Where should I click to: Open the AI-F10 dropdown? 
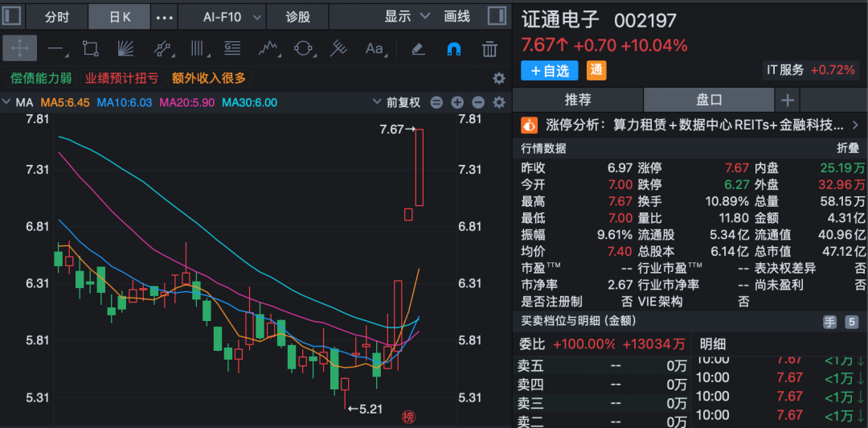tap(232, 17)
